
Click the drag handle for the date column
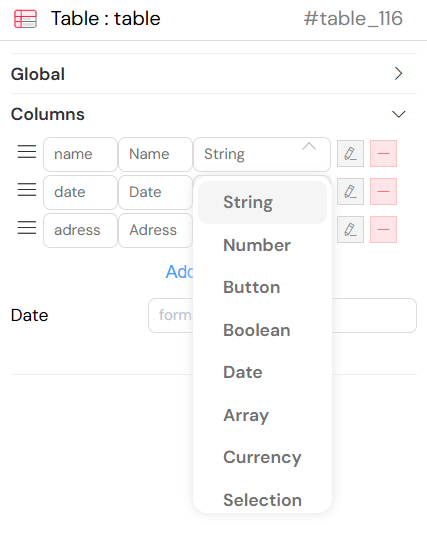[27, 189]
